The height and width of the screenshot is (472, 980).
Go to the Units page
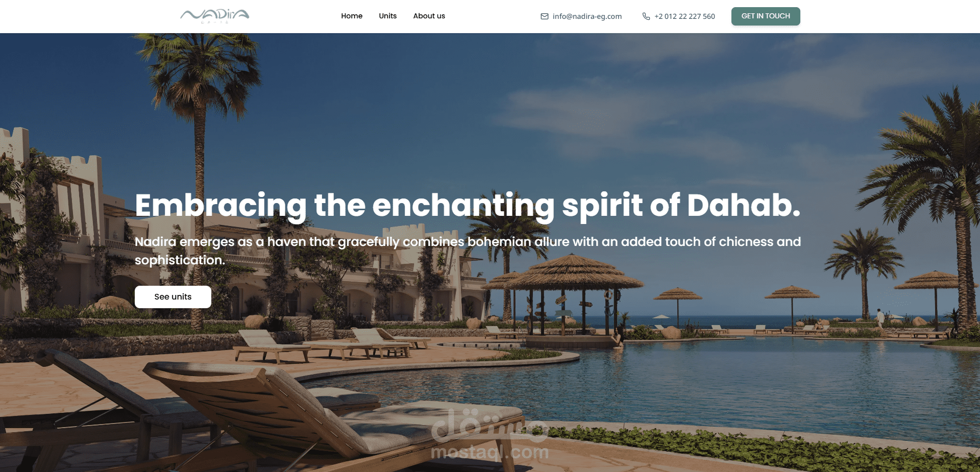[388, 16]
